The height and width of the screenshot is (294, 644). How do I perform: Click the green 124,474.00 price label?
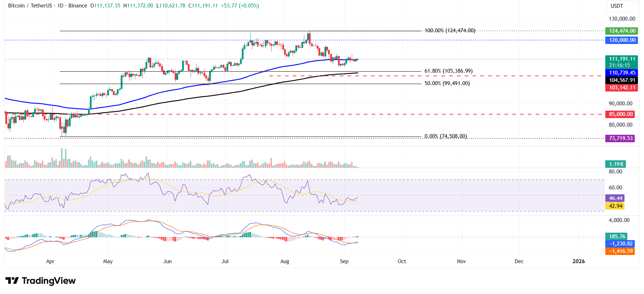622,31
